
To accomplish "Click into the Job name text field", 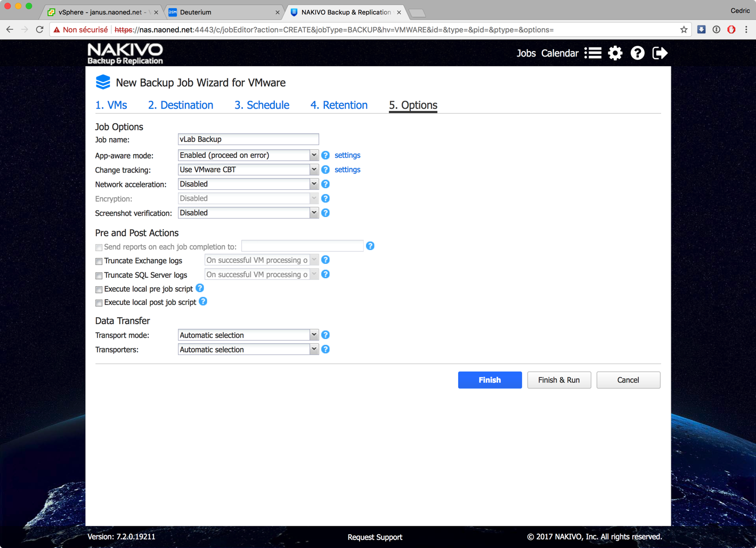I will (248, 140).
